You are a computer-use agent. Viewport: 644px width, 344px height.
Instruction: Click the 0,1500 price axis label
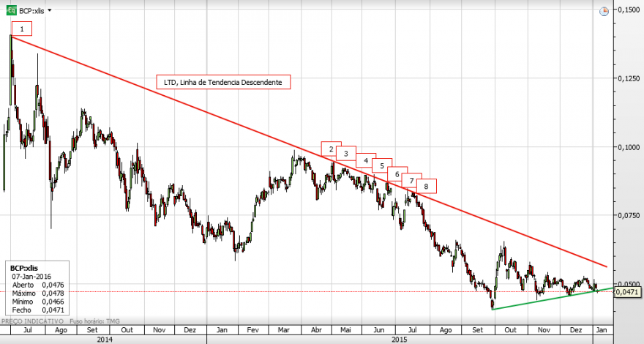(629, 10)
